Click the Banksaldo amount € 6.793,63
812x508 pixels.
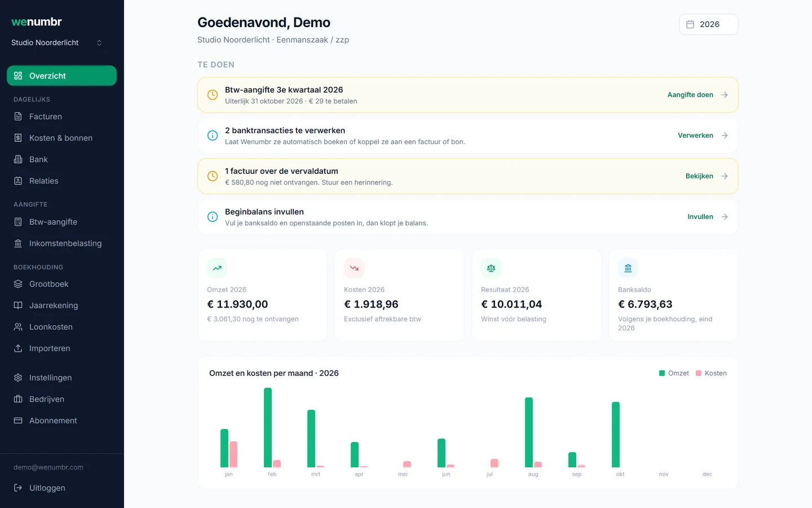645,304
